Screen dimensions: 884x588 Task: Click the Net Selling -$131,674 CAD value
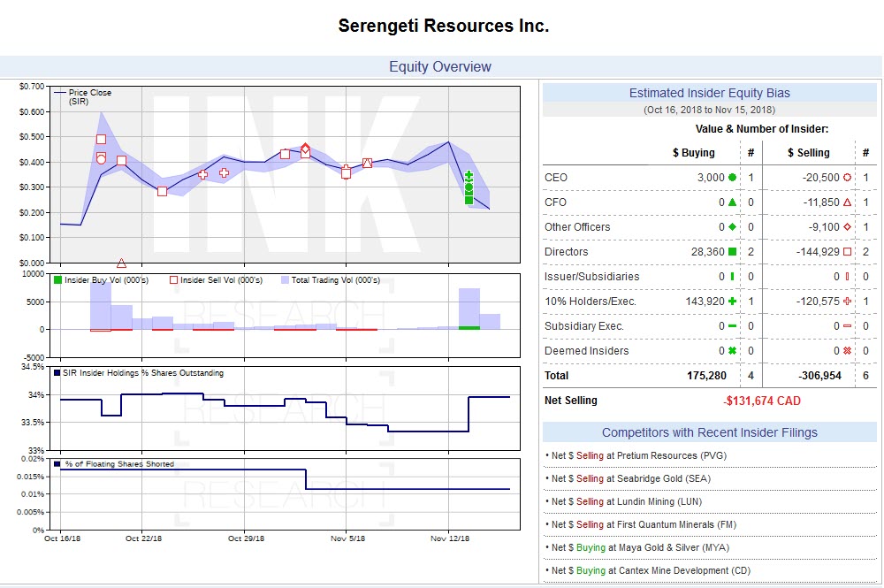(x=760, y=401)
